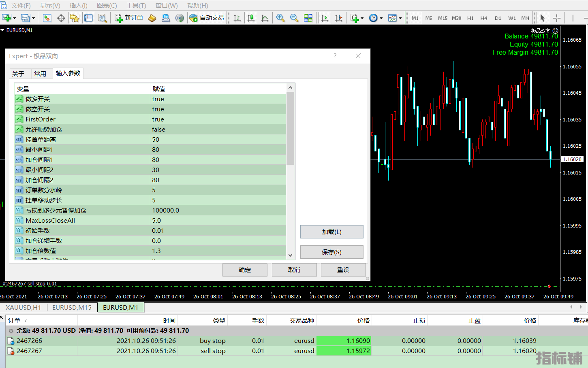Open the 图表(C) menu
The width and height of the screenshot is (588, 368).
point(107,5)
